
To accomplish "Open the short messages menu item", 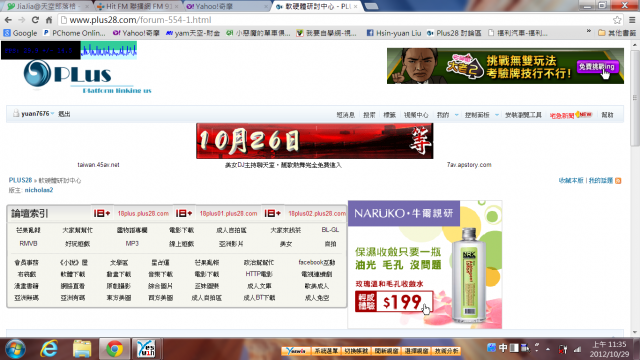I will 345,115.
